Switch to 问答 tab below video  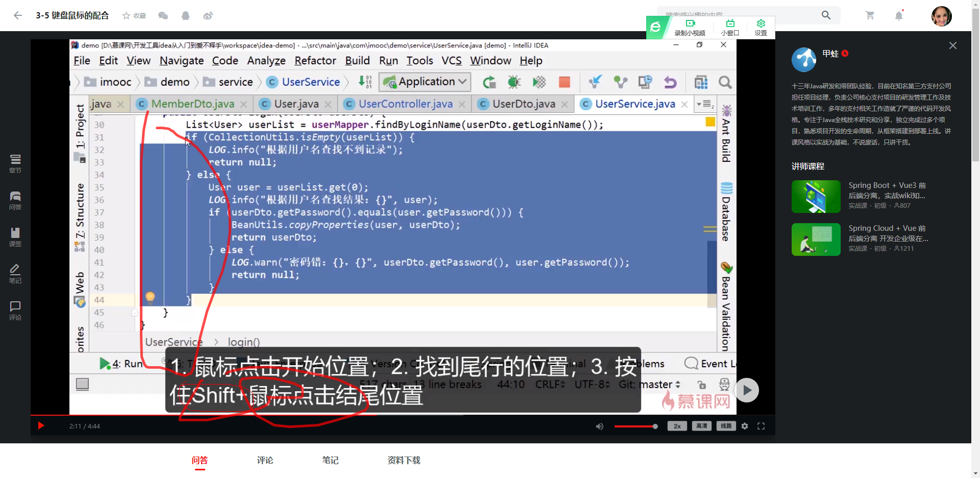[x=200, y=460]
